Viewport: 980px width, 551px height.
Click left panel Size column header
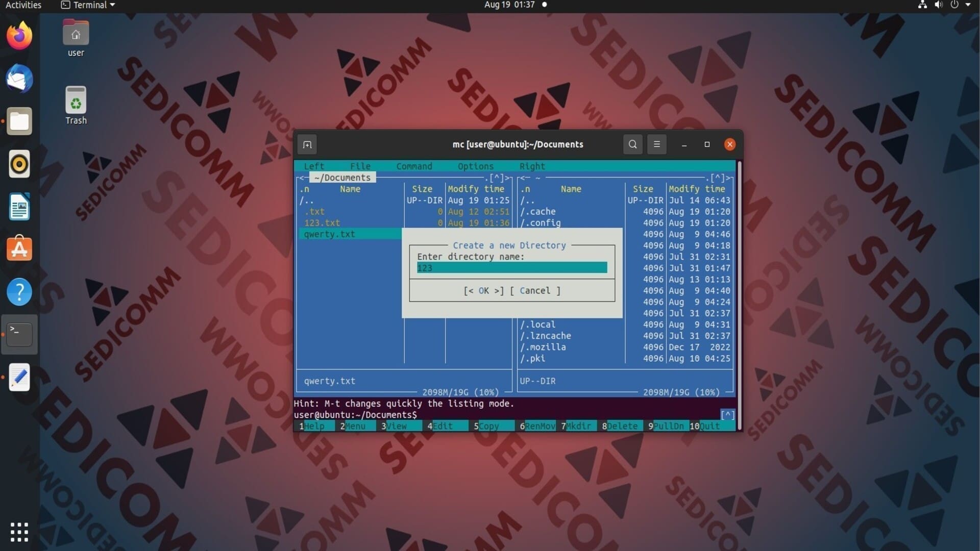(x=422, y=189)
